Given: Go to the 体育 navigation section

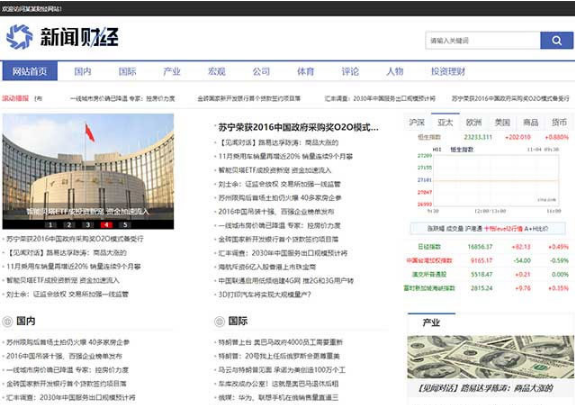Looking at the screenshot, I should coord(305,71).
